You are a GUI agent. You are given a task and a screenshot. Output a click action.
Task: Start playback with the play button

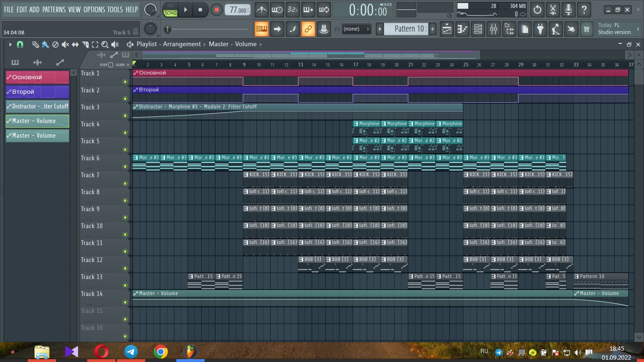(185, 9)
